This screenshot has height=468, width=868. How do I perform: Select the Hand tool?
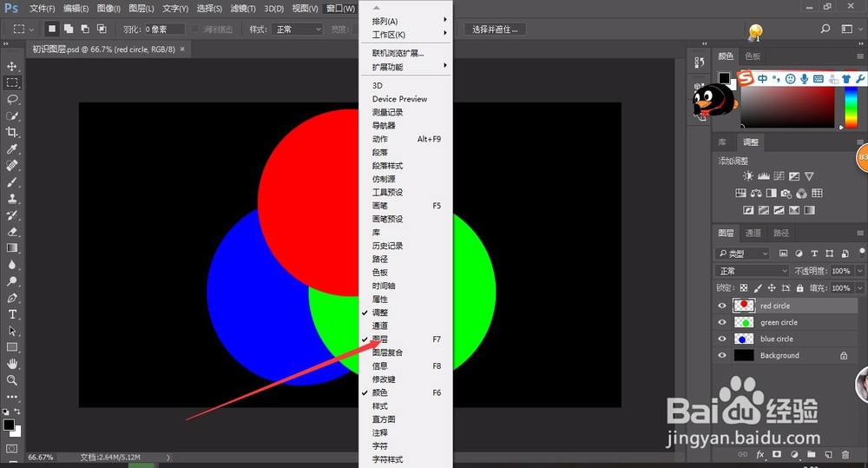(x=11, y=364)
